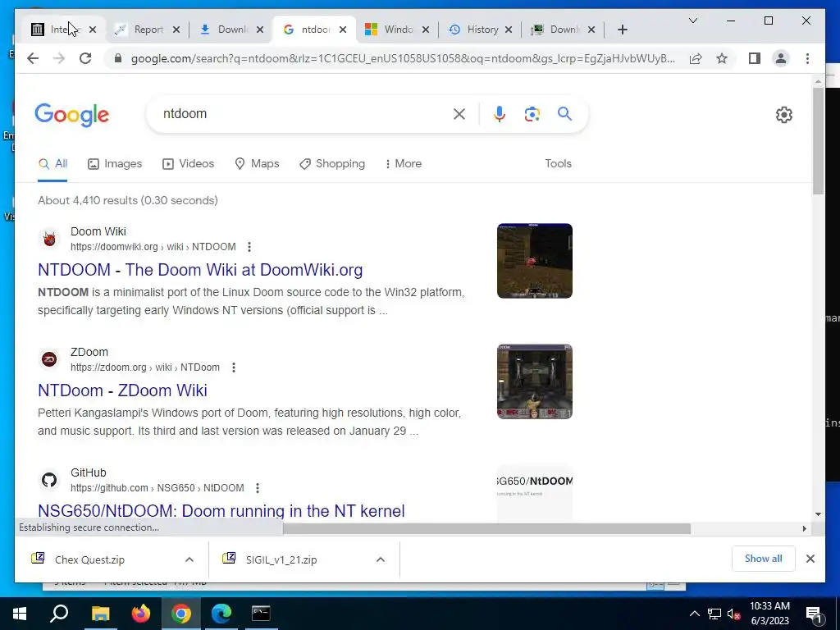The height and width of the screenshot is (630, 840).
Task: Open Chrome profile avatar
Action: click(x=781, y=58)
